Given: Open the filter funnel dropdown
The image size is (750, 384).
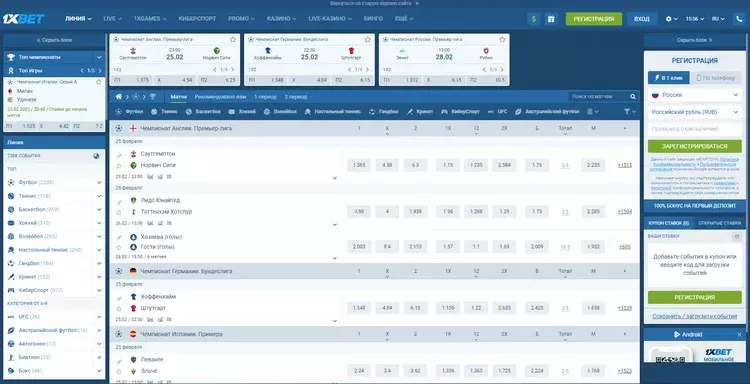Looking at the screenshot, I should (x=630, y=111).
